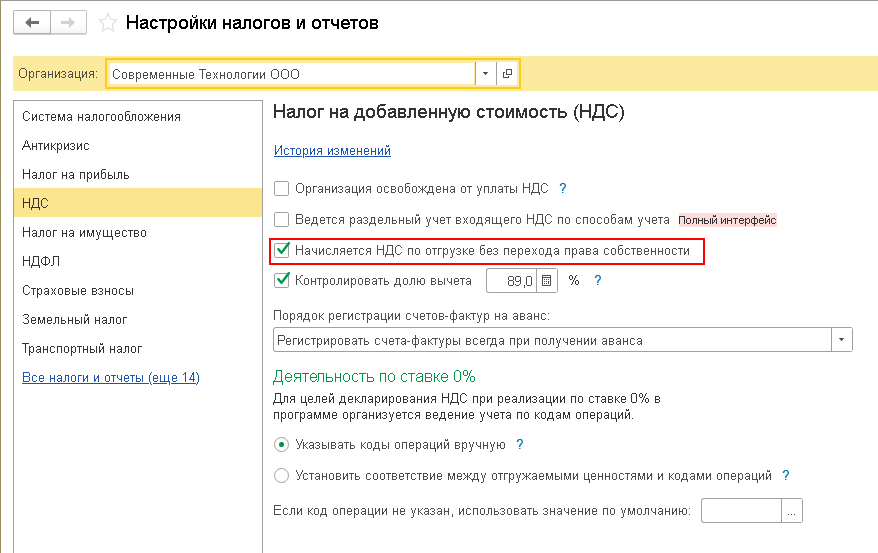The width and height of the screenshot is (878, 553).
Task: Uncheck VAT on shipment without ownership transfer
Action: (x=283, y=251)
